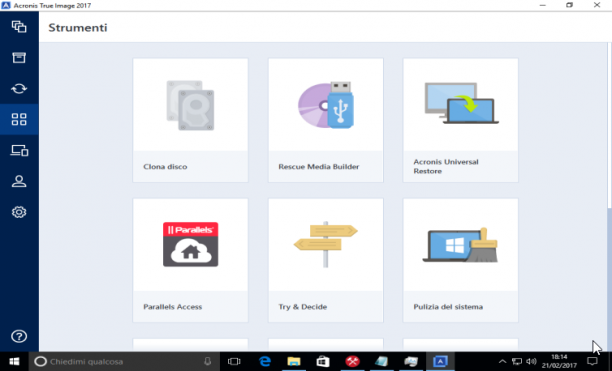
Task: Click the network icon in system tray
Action: 517,362
